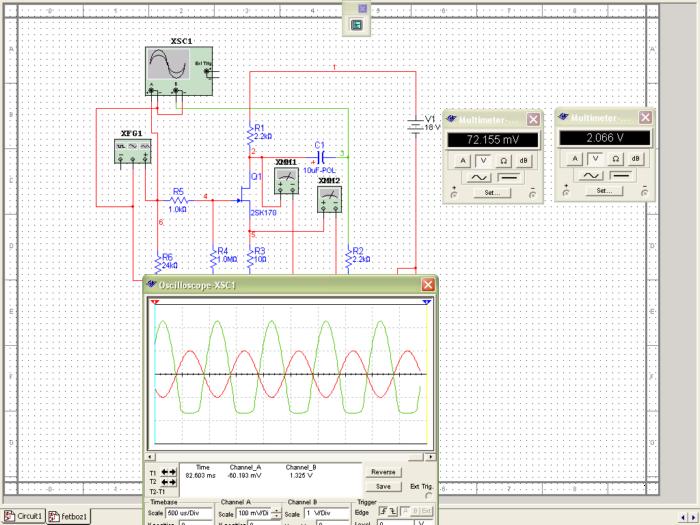
Task: Open Set... on the 2.066 V multimeter
Action: tap(604, 191)
